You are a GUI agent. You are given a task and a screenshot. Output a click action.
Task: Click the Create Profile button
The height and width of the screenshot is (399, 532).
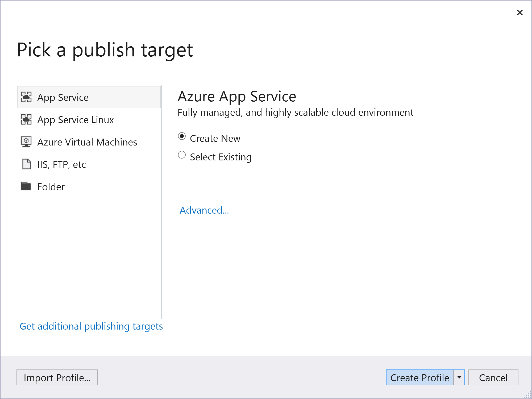(x=420, y=377)
